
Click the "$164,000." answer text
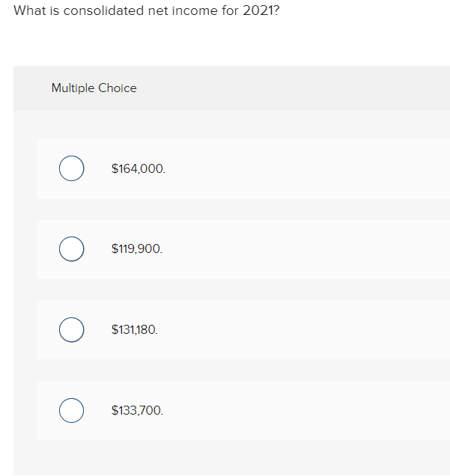coord(138,169)
